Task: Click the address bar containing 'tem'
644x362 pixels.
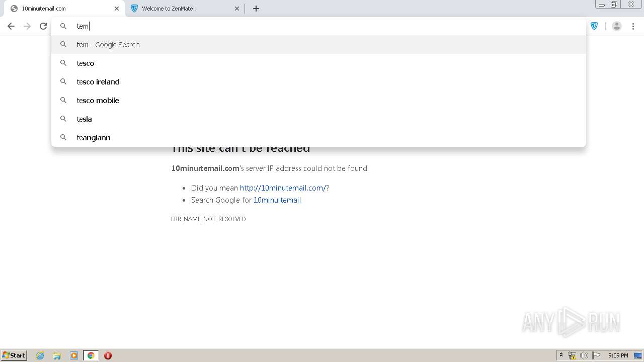Action: click(319, 26)
